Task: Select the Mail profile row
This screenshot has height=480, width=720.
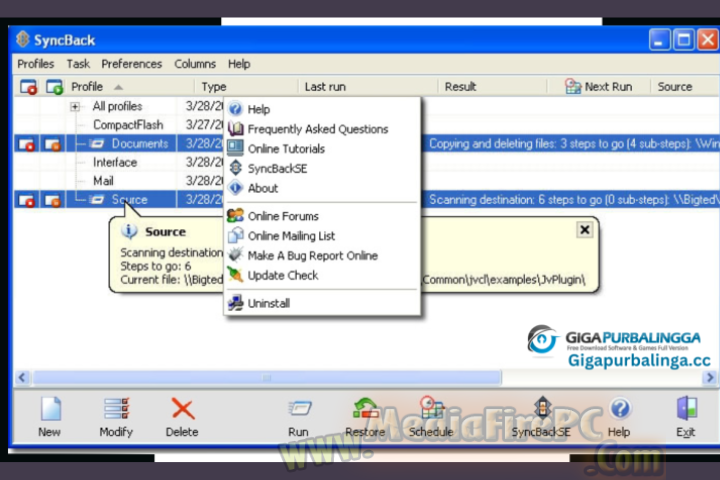Action: [x=103, y=181]
